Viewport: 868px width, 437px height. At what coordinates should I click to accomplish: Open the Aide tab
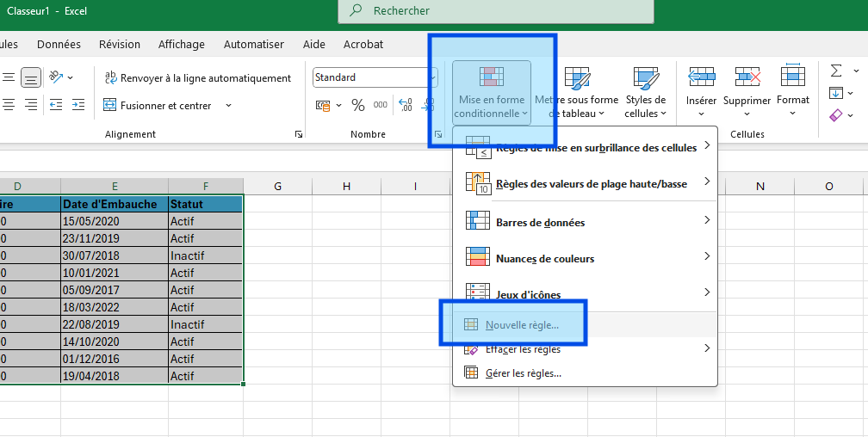pyautogui.click(x=313, y=44)
